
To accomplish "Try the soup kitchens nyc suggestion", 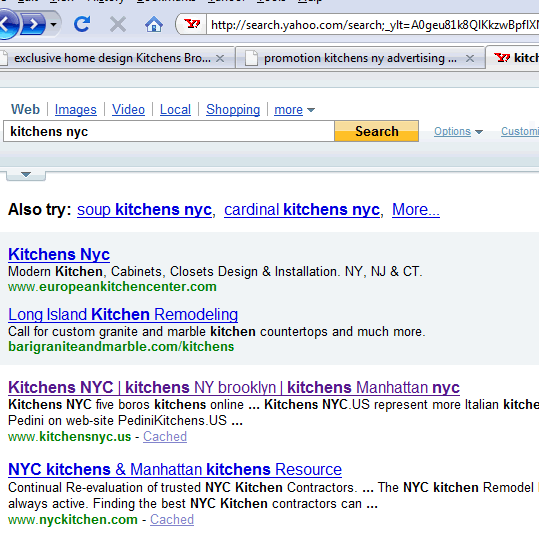I will click(x=144, y=210).
